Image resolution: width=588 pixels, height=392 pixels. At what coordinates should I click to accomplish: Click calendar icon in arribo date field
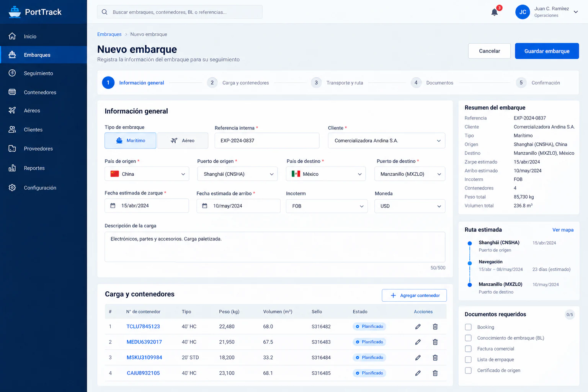(x=205, y=206)
